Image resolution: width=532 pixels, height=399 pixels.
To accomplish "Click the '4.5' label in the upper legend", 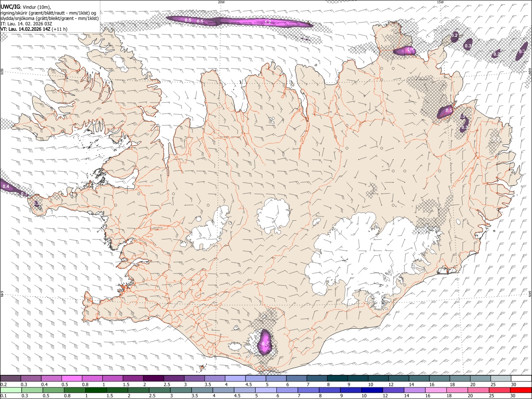I will coord(249,384).
